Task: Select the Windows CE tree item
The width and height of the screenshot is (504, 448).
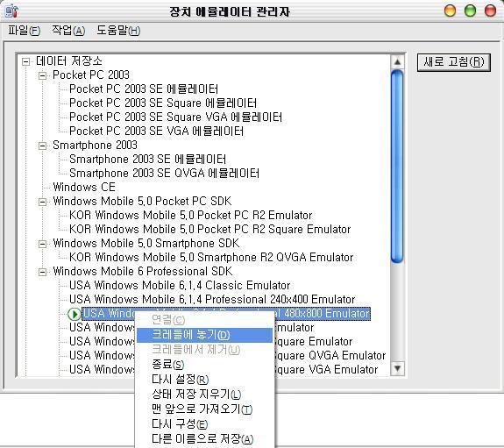Action: coord(84,187)
